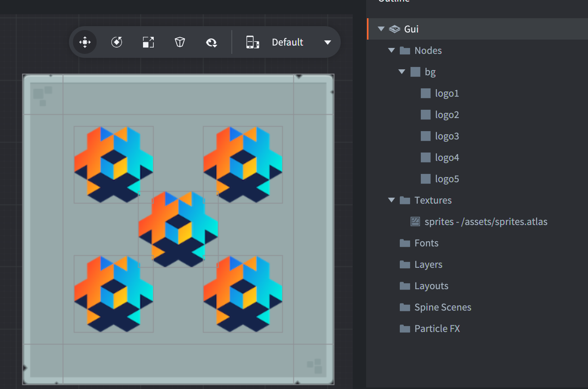
Task: Select logo5 node in outline
Action: pos(447,179)
